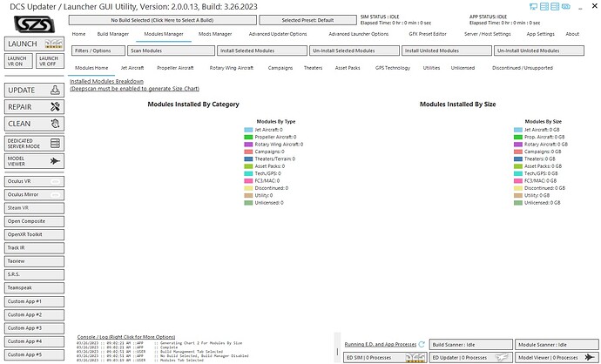Launch S.R.S.
Screen dimensions: 601x364
tap(34, 274)
